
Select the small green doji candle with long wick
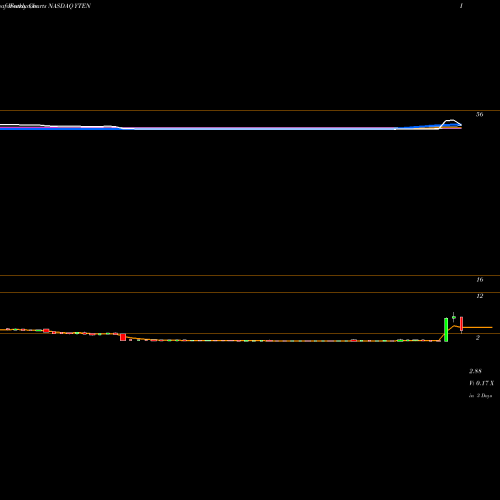454,317
